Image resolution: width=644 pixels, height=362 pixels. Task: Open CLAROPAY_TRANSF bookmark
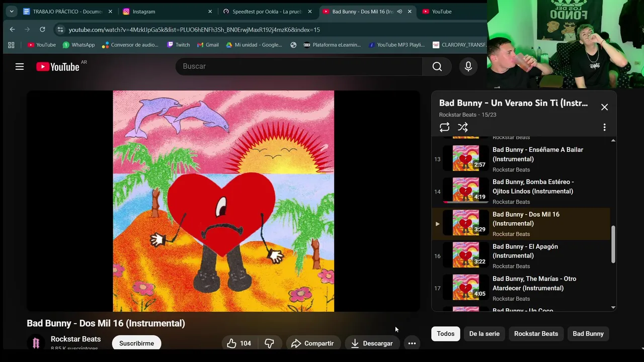click(459, 45)
